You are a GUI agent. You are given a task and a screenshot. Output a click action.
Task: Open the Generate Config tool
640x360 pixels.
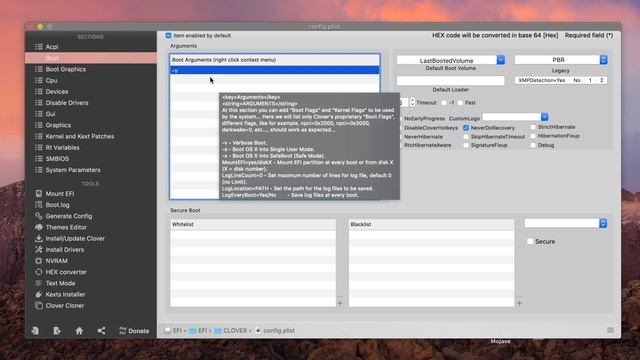point(64,216)
